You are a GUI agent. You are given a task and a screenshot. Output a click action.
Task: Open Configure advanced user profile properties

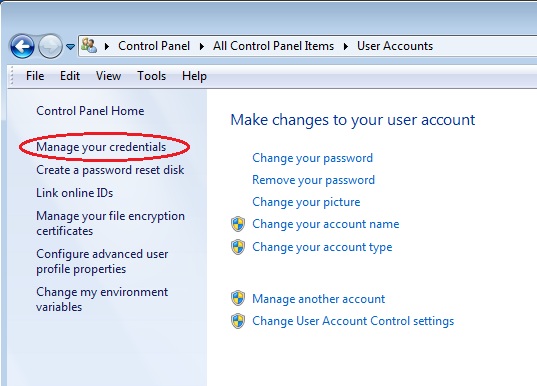[102, 261]
